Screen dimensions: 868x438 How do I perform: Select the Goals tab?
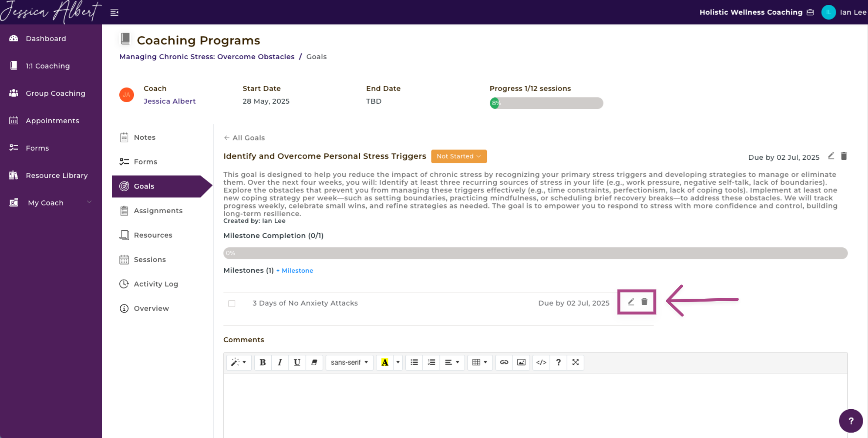162,186
